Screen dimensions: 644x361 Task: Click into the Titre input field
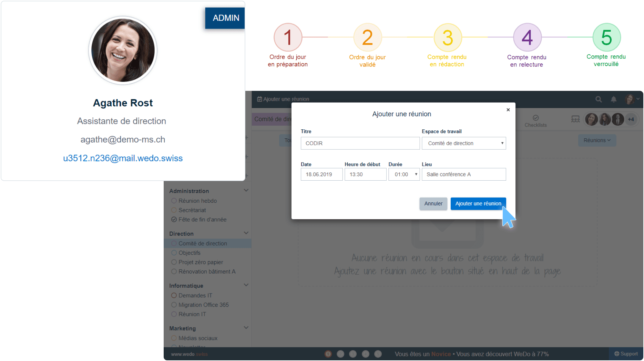pos(360,144)
